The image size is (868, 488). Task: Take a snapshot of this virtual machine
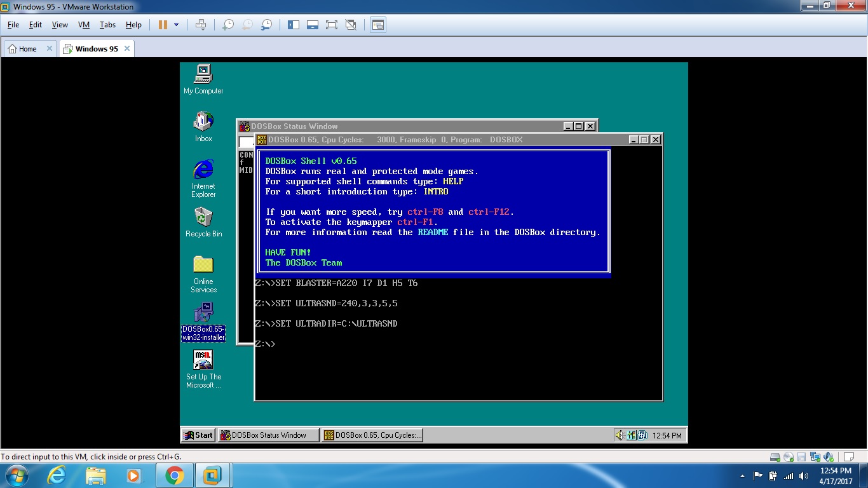click(x=227, y=25)
